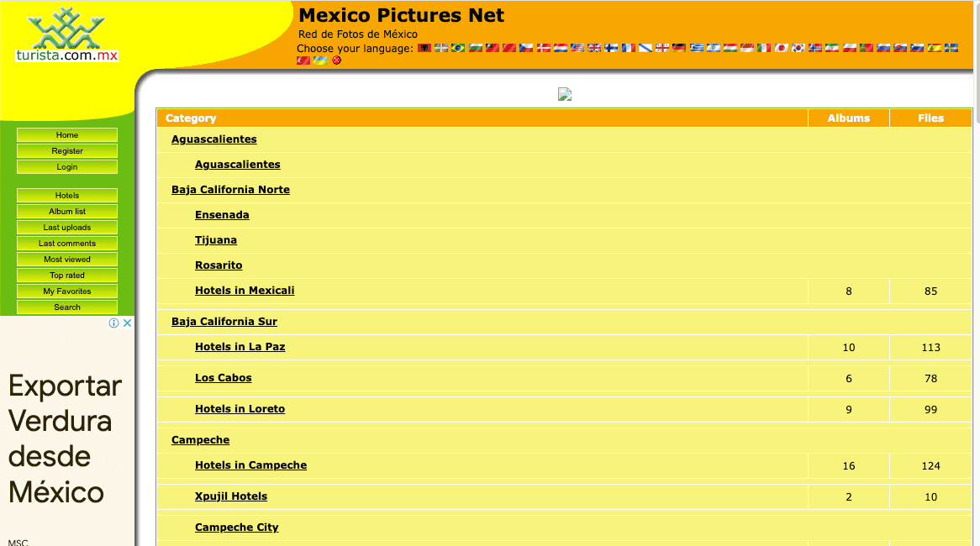Select the German flag language option
This screenshot has height=546, width=980.
[x=679, y=48]
